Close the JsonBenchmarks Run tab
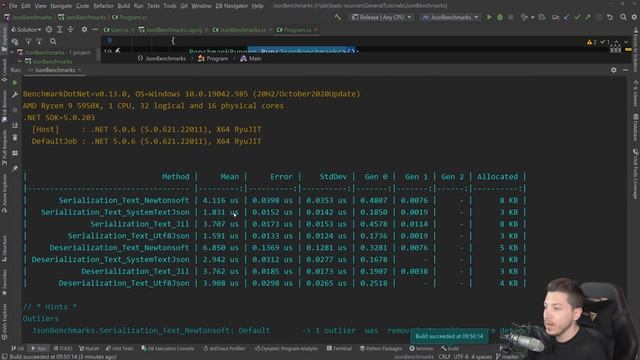The height and width of the screenshot is (360, 640). pos(79,70)
